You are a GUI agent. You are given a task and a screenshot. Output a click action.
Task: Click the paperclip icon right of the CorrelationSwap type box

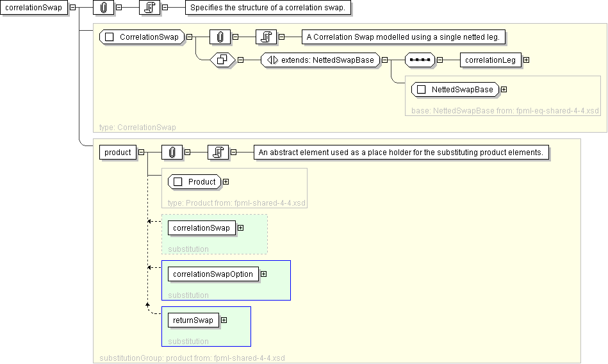click(219, 37)
